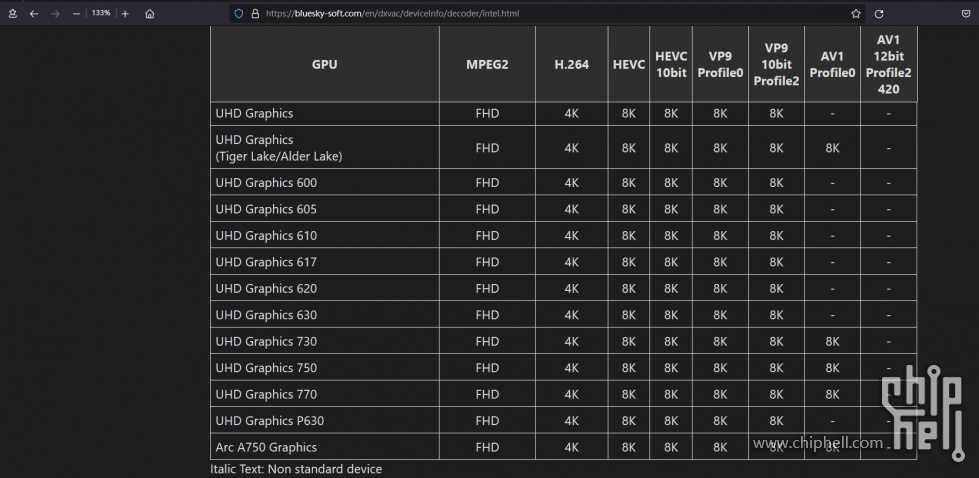The width and height of the screenshot is (979, 478).
Task: Click AV1 Profile0 8K in UHD Graphics 770 row
Action: (x=832, y=394)
